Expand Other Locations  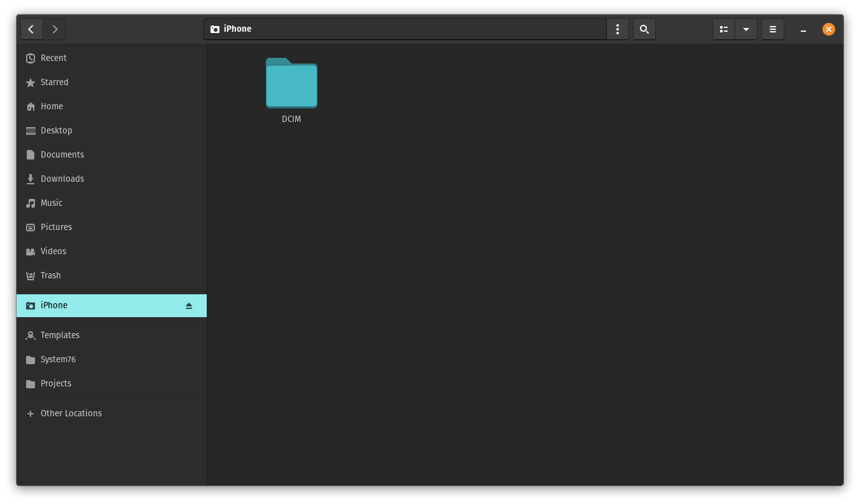71,413
